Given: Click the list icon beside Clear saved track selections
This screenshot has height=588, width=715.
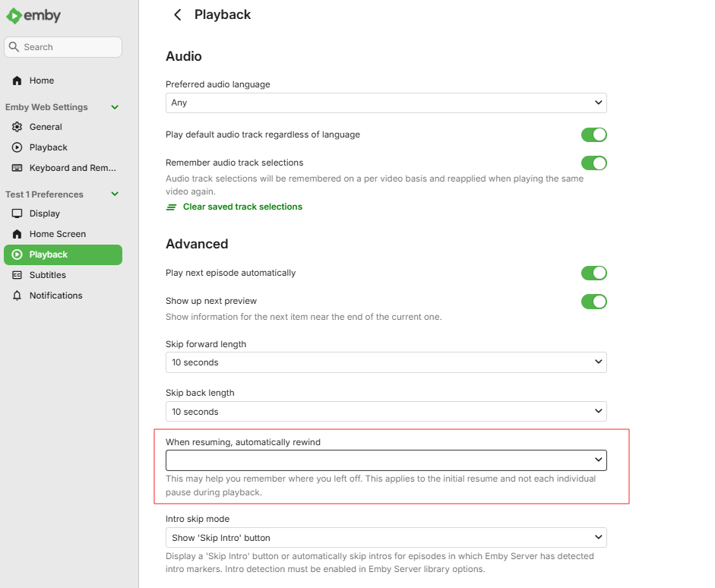Looking at the screenshot, I should pyautogui.click(x=171, y=207).
